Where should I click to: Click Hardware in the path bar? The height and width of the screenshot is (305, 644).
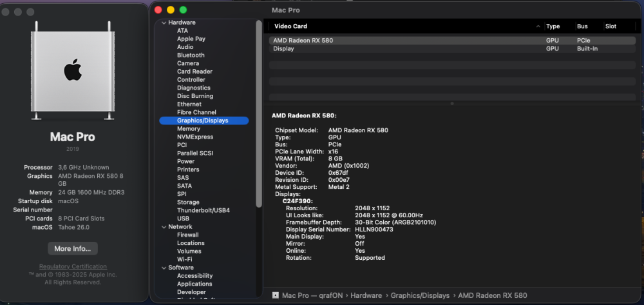366,295
